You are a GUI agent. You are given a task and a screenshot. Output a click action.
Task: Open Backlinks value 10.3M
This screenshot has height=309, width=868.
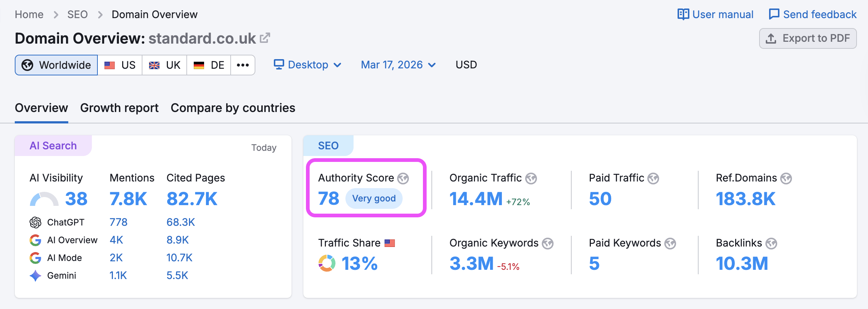(742, 264)
